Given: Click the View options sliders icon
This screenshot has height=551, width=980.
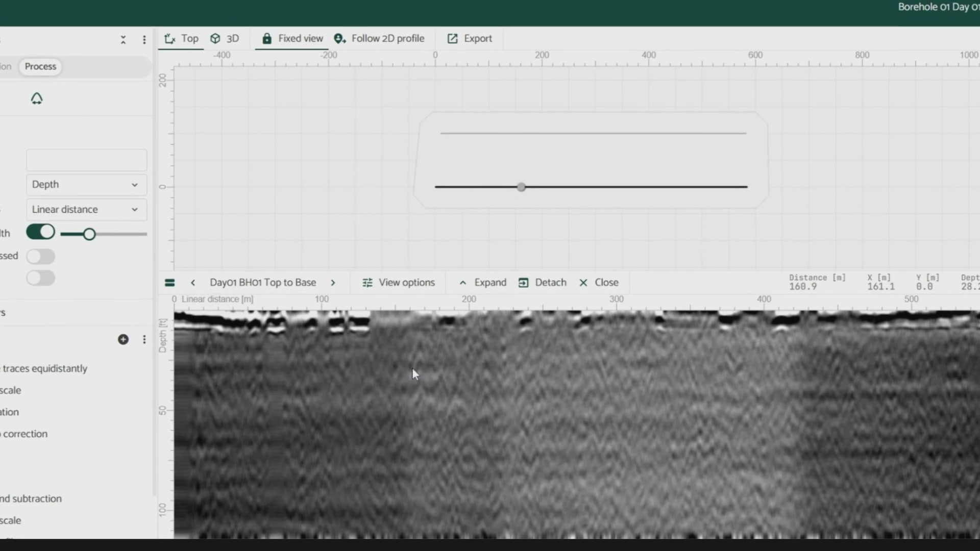Looking at the screenshot, I should pos(367,283).
